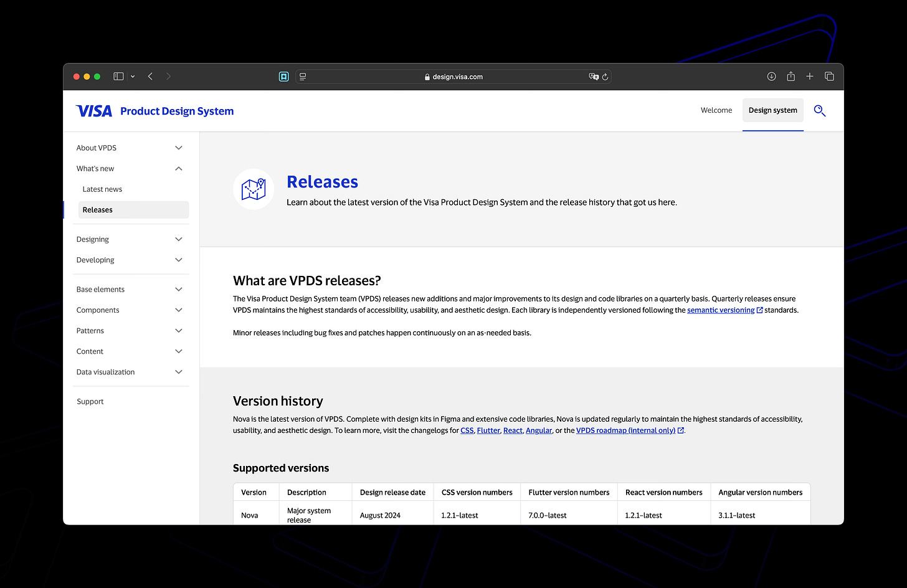Reload the page with the refresh icon
This screenshot has width=907, height=588.
tap(605, 77)
